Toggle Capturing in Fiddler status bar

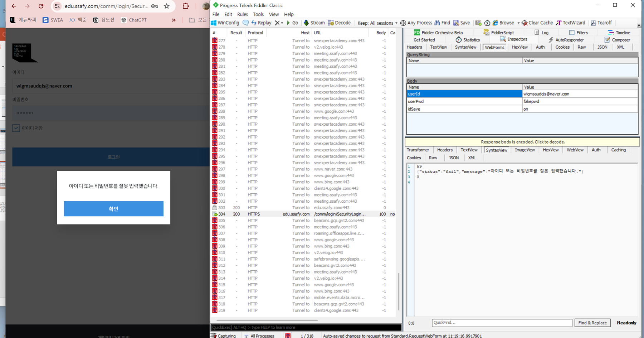point(223,336)
